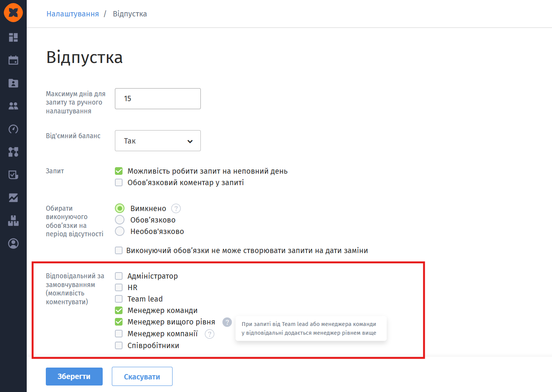Click the Відпустка page heading
This screenshot has width=552, height=392.
84,58
